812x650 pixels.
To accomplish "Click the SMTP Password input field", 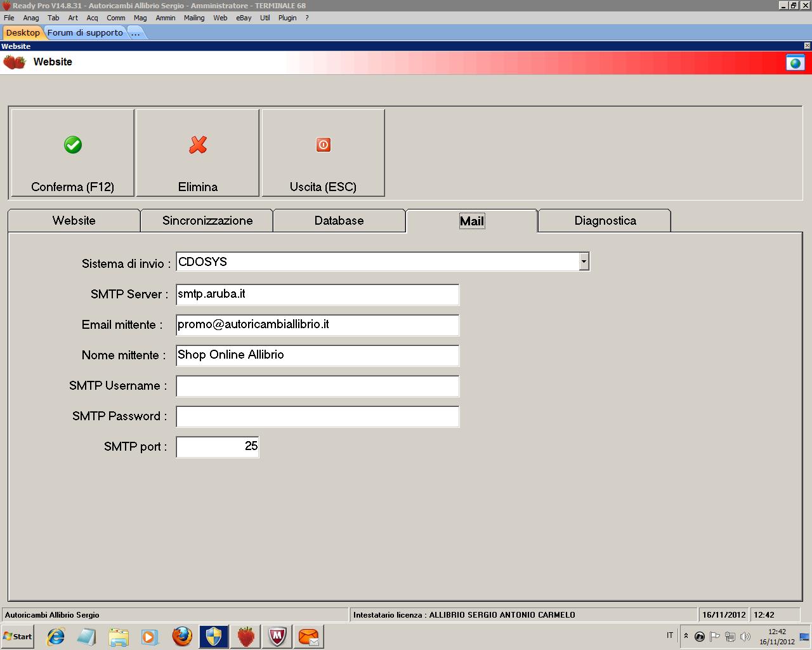I will coord(318,416).
